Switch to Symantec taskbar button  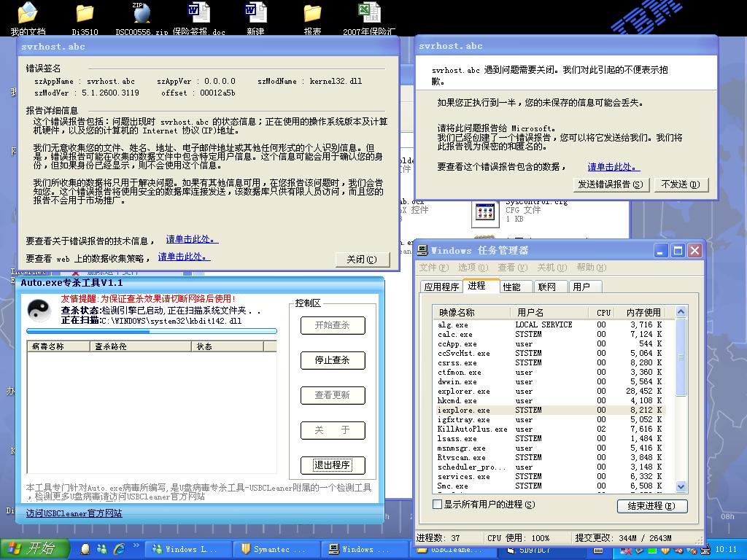(275, 549)
